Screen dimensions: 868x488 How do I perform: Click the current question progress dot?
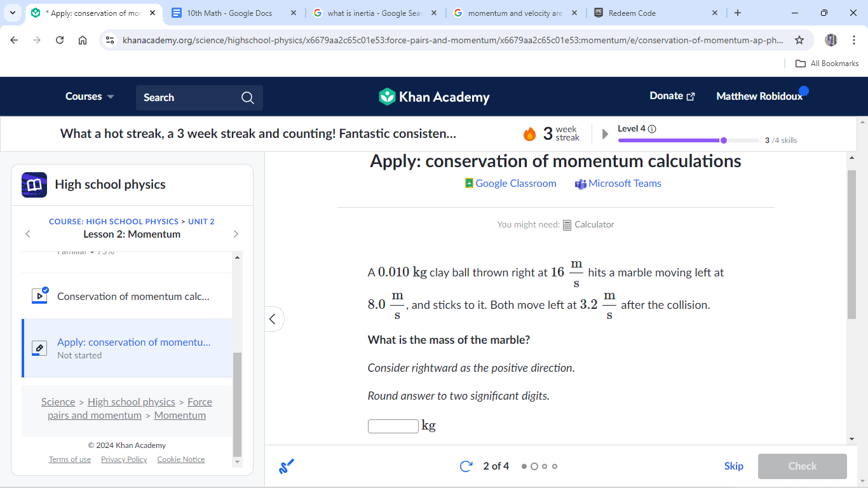[534, 466]
